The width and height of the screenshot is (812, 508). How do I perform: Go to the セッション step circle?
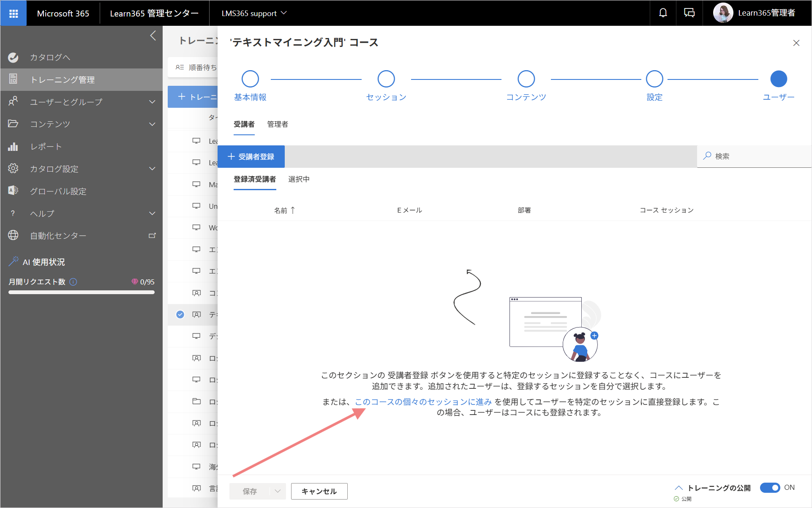coord(386,79)
